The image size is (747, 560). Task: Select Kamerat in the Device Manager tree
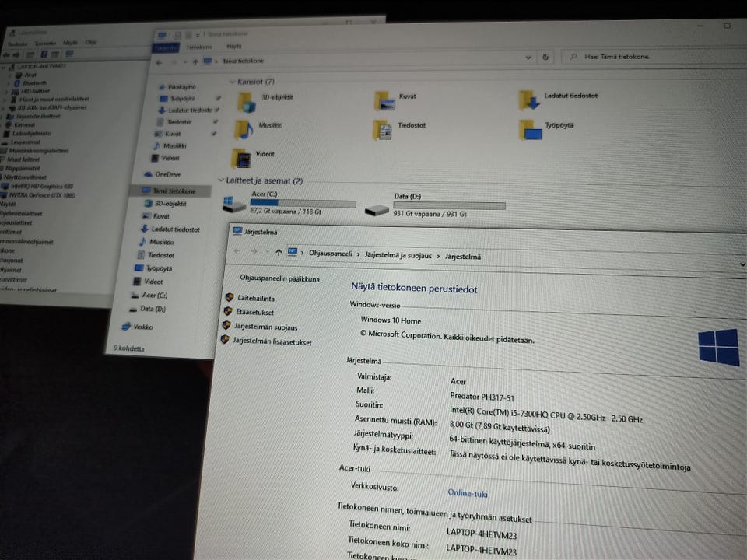(x=20, y=124)
